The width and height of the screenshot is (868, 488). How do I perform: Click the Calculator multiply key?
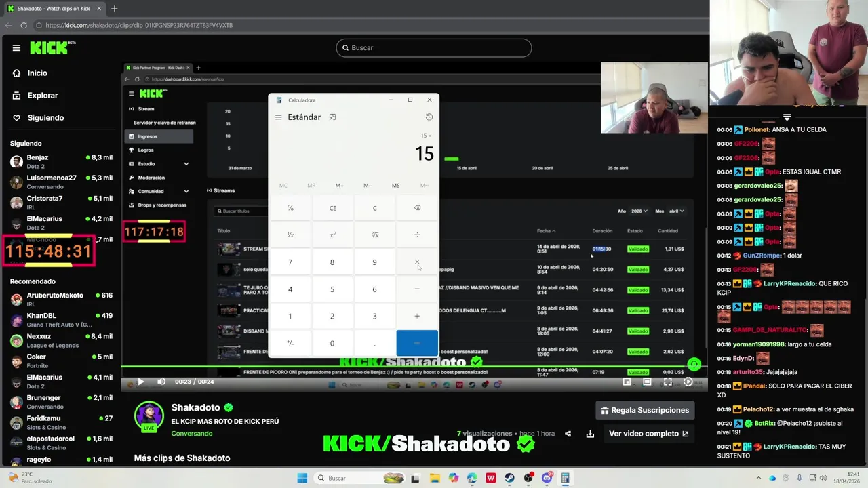click(417, 262)
